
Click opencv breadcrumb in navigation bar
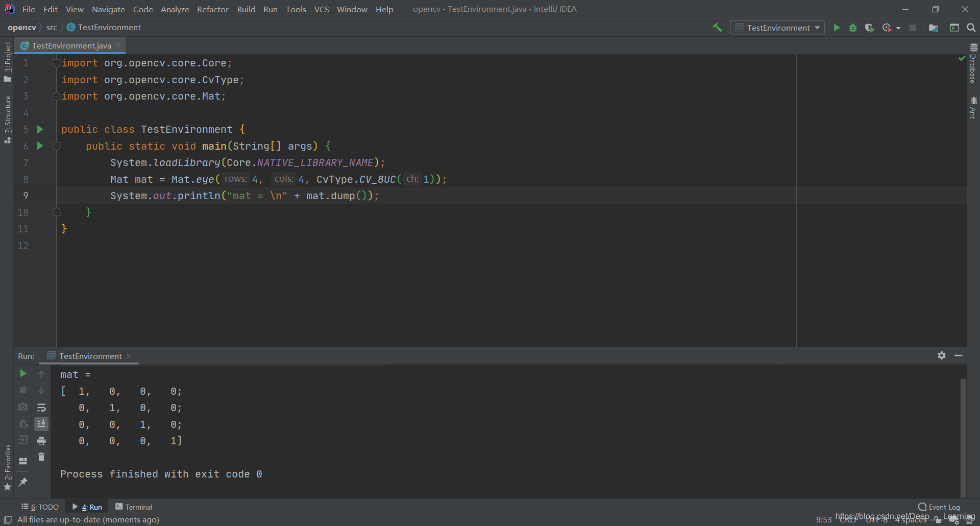(22, 27)
